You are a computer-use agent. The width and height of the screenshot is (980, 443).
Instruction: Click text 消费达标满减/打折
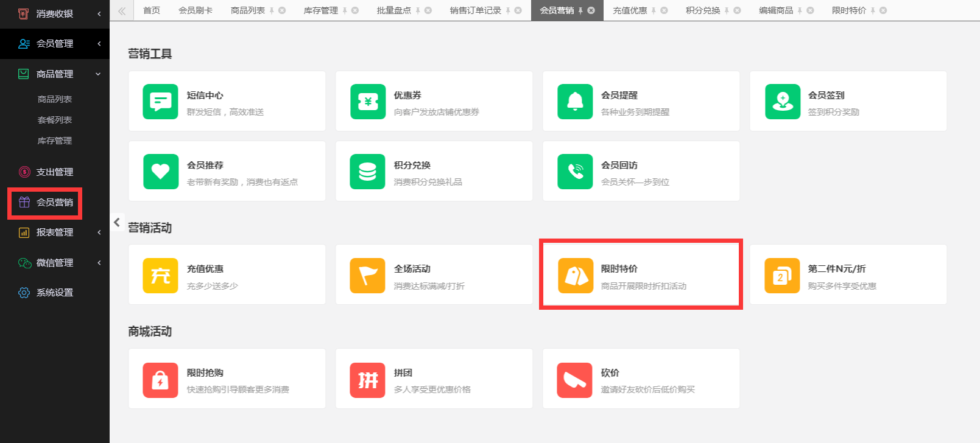point(429,286)
